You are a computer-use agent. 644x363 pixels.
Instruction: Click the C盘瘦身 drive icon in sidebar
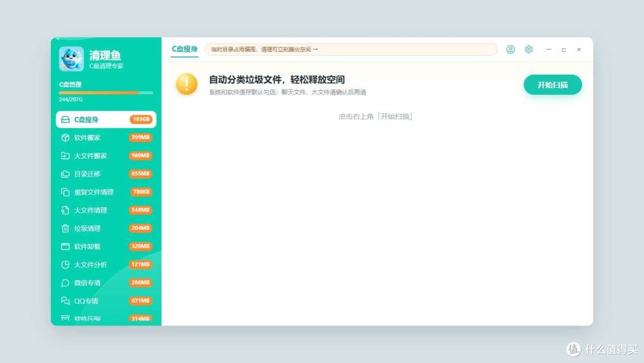click(66, 119)
